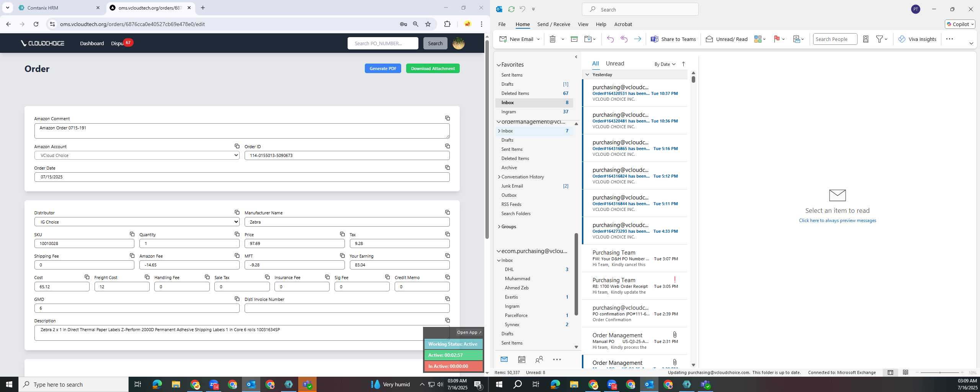Click the Outlook zoom slider in status bar
The image size is (980, 392).
coord(940,372)
